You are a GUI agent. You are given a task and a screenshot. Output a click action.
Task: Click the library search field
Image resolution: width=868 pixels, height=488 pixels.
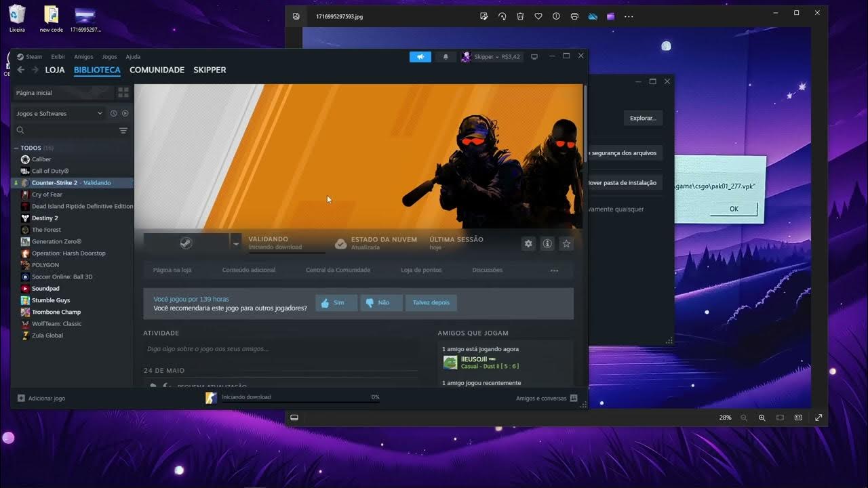[66, 130]
